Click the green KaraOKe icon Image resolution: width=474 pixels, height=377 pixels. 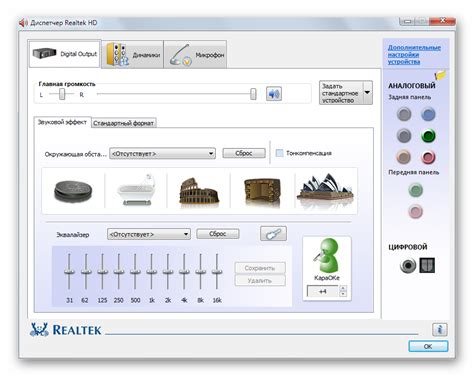point(327,255)
